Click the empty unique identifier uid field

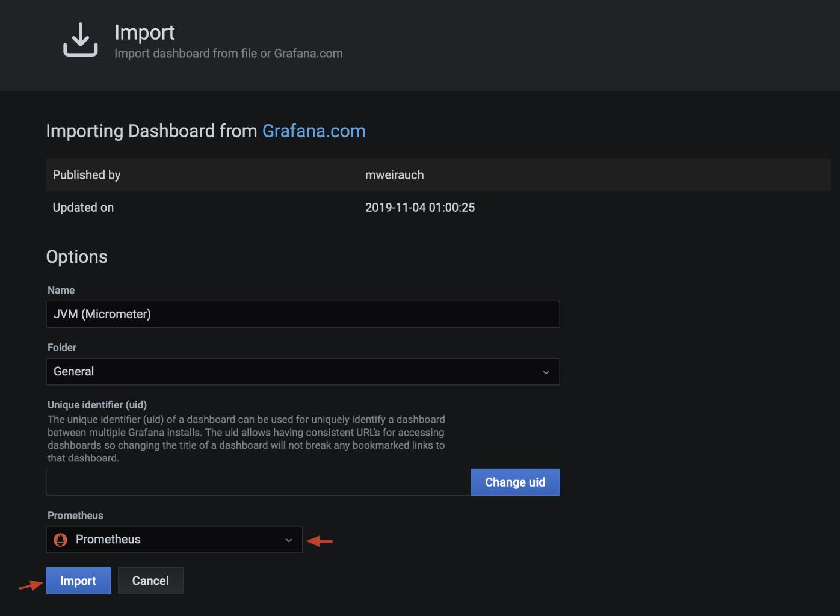(258, 482)
